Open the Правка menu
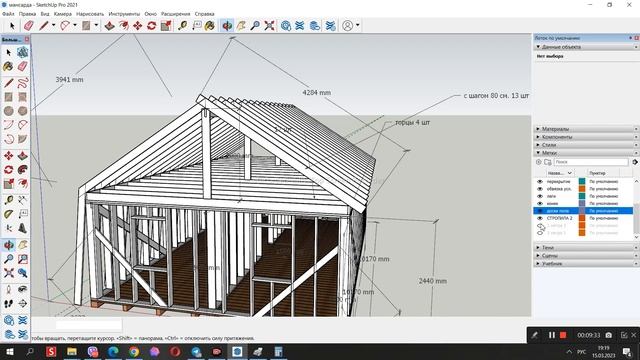This screenshot has height=360, width=640. click(27, 14)
